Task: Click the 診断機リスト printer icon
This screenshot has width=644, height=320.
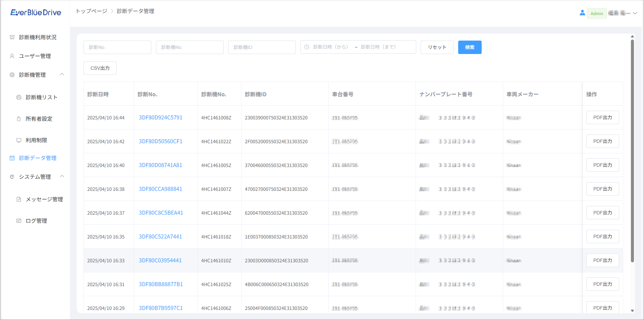Action: click(19, 97)
